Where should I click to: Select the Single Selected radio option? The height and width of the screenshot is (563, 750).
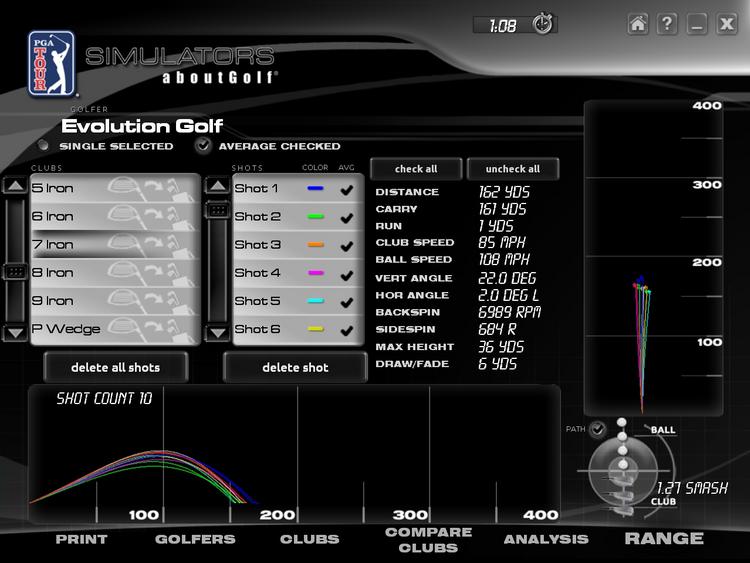(x=46, y=146)
